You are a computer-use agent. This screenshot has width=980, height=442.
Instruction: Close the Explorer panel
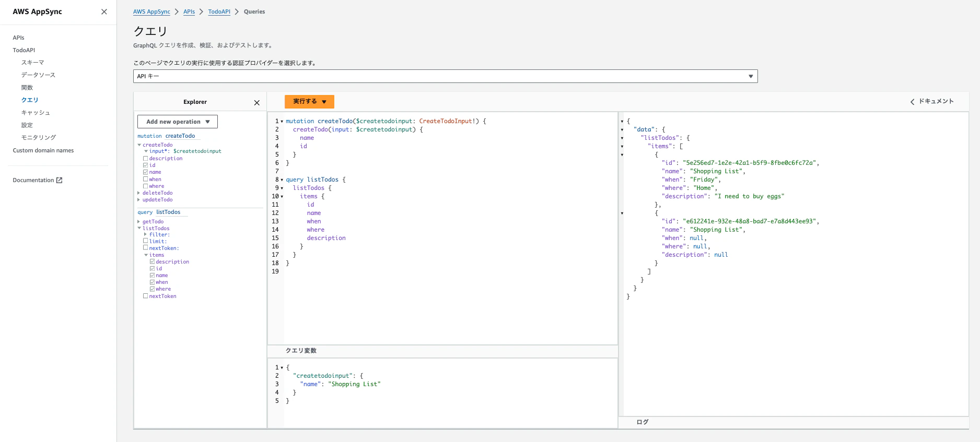[256, 103]
